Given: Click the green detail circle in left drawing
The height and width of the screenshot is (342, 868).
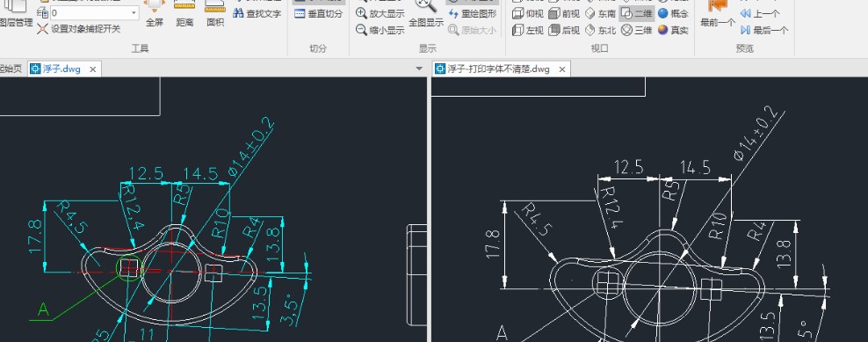Looking at the screenshot, I should click(x=129, y=268).
